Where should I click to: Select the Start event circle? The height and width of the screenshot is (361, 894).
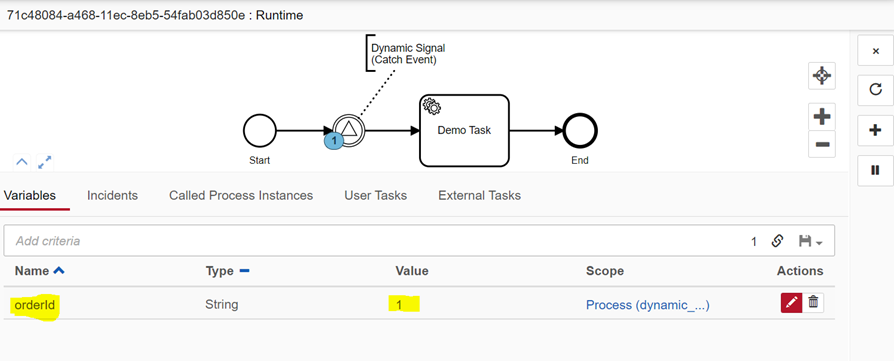pos(259,130)
